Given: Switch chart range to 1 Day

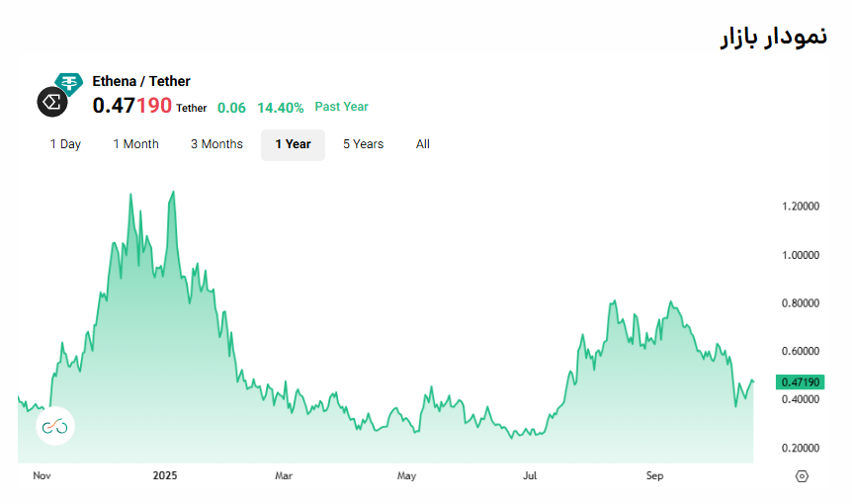Looking at the screenshot, I should 65,144.
